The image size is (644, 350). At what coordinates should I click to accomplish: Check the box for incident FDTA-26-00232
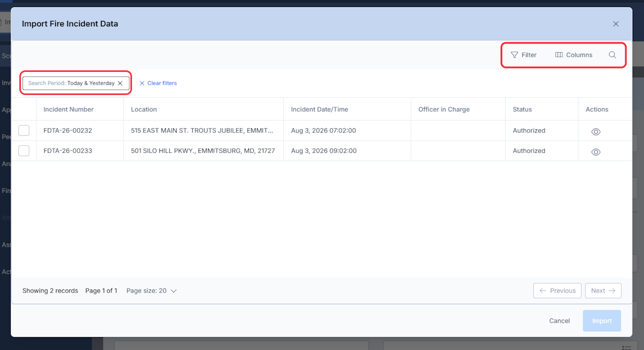(x=24, y=130)
